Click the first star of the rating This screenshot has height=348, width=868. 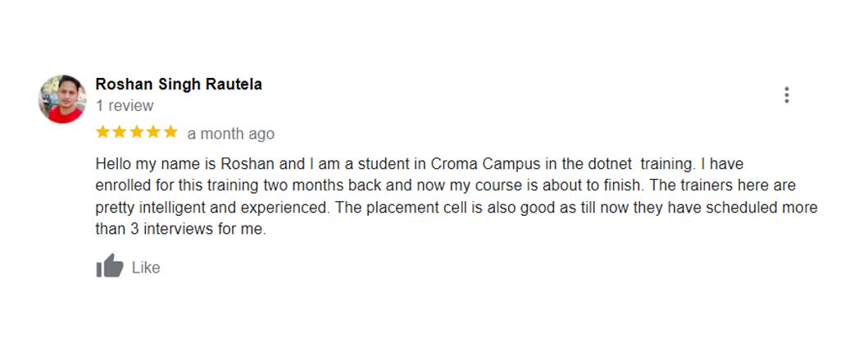103,132
